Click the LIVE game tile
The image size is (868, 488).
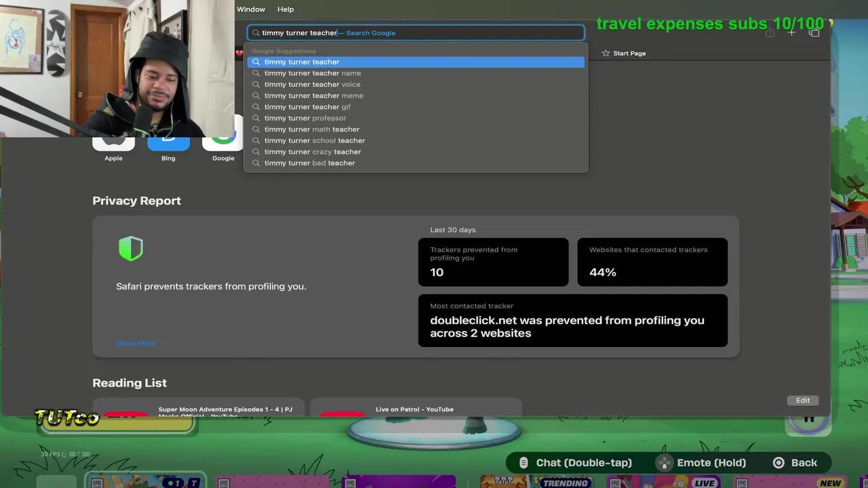coord(663,482)
